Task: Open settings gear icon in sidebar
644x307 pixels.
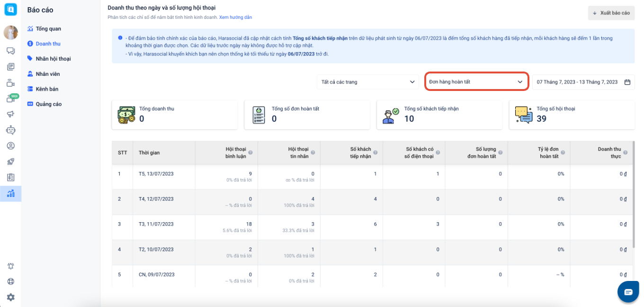Action: click(10, 298)
